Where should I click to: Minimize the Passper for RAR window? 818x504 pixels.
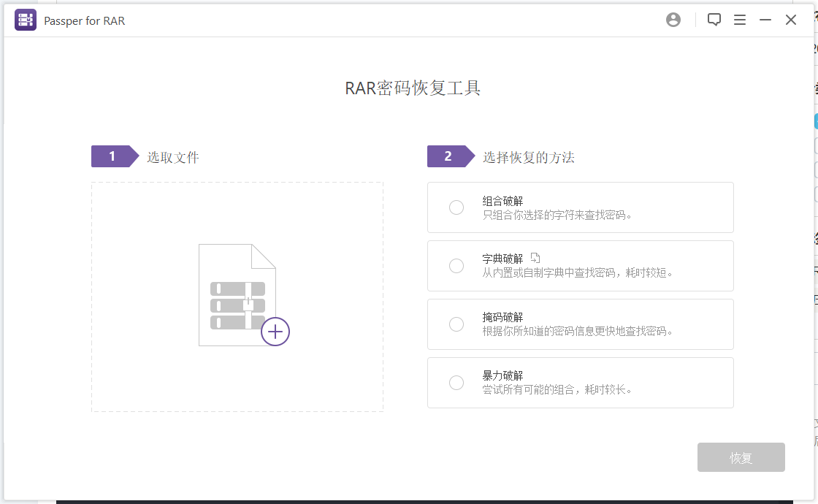[x=765, y=20]
